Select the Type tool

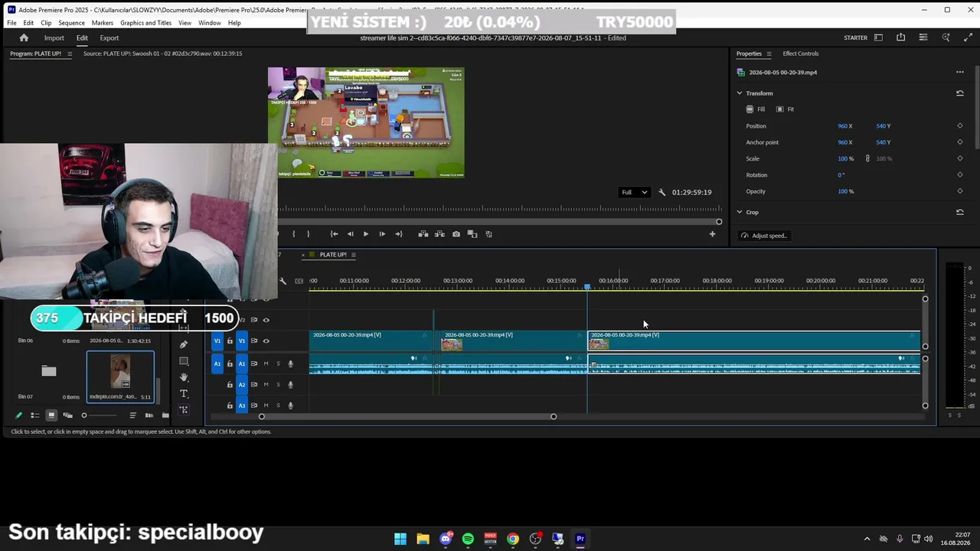pos(184,393)
